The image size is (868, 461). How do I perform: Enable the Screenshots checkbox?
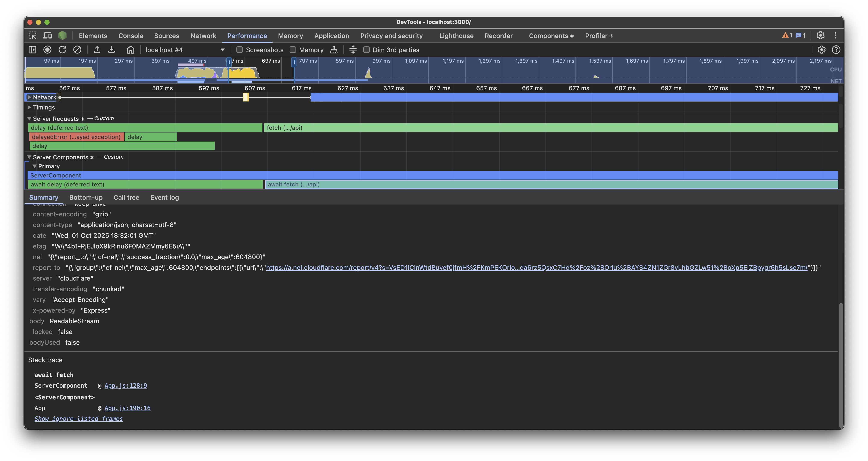pyautogui.click(x=239, y=50)
